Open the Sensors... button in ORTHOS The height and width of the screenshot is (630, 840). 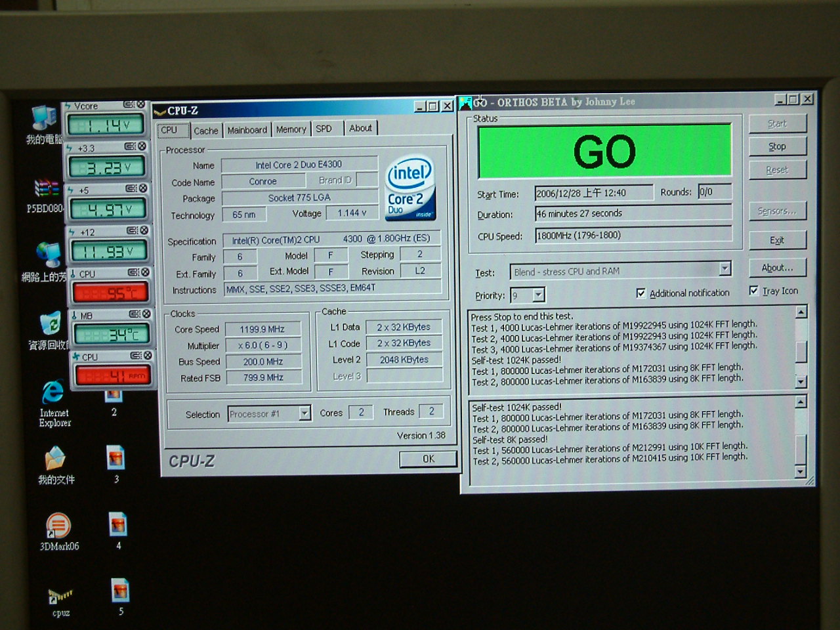pyautogui.click(x=777, y=211)
